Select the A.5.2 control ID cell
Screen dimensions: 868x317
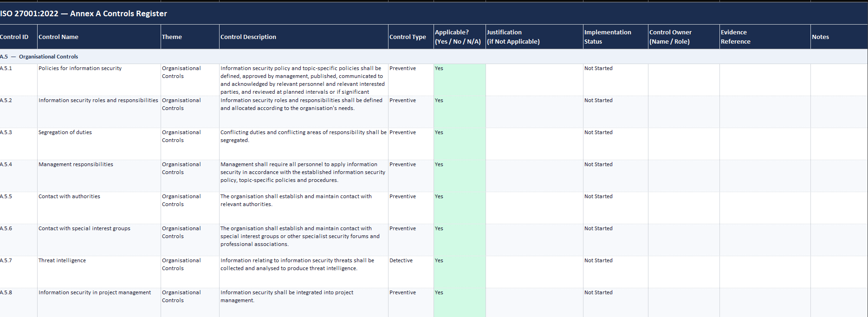19,112
